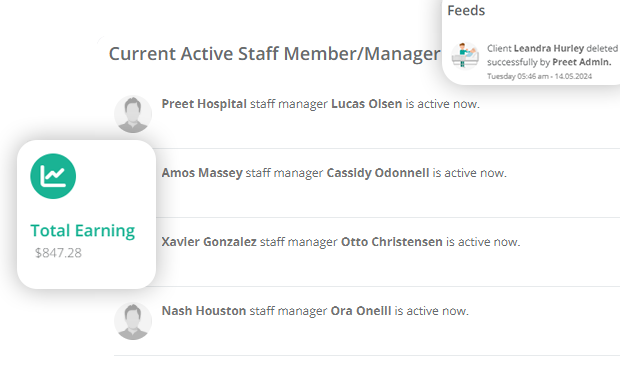Open Otto Christensen staff manager name
Image resolution: width=620 pixels, height=370 pixels.
pyautogui.click(x=391, y=242)
